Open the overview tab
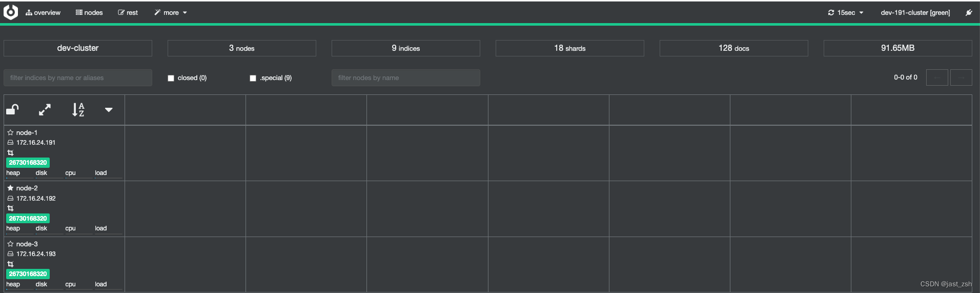 pos(43,12)
